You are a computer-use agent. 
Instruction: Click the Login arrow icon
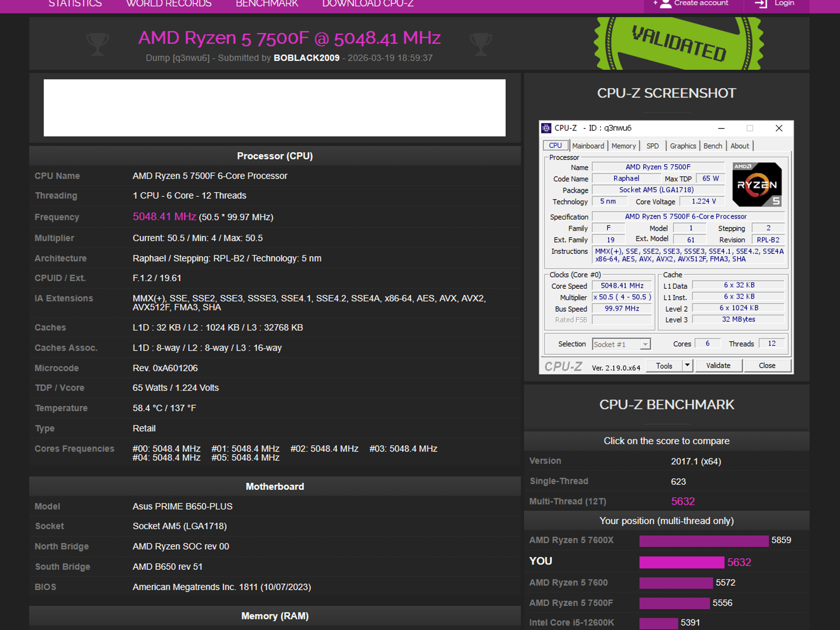click(761, 4)
